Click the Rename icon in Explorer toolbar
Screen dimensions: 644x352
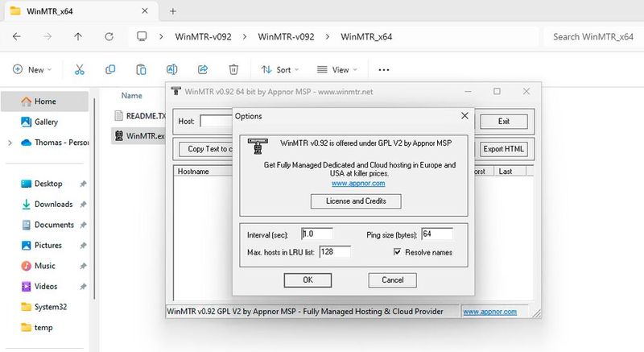click(171, 70)
